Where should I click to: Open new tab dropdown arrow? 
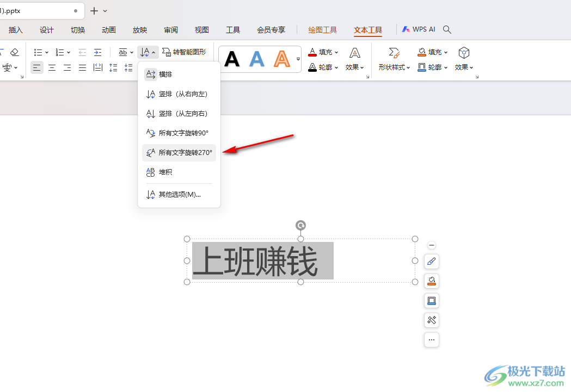(x=105, y=11)
